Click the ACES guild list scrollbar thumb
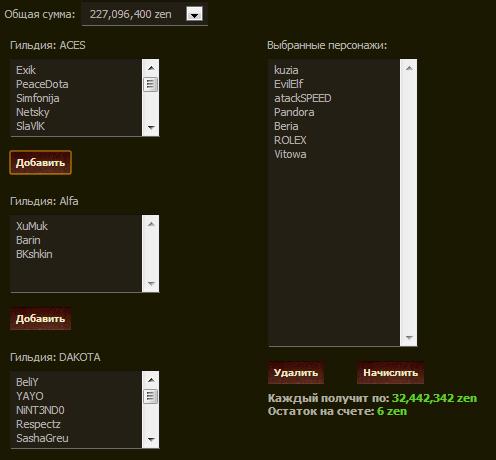The height and width of the screenshot is (460, 496). [151, 84]
